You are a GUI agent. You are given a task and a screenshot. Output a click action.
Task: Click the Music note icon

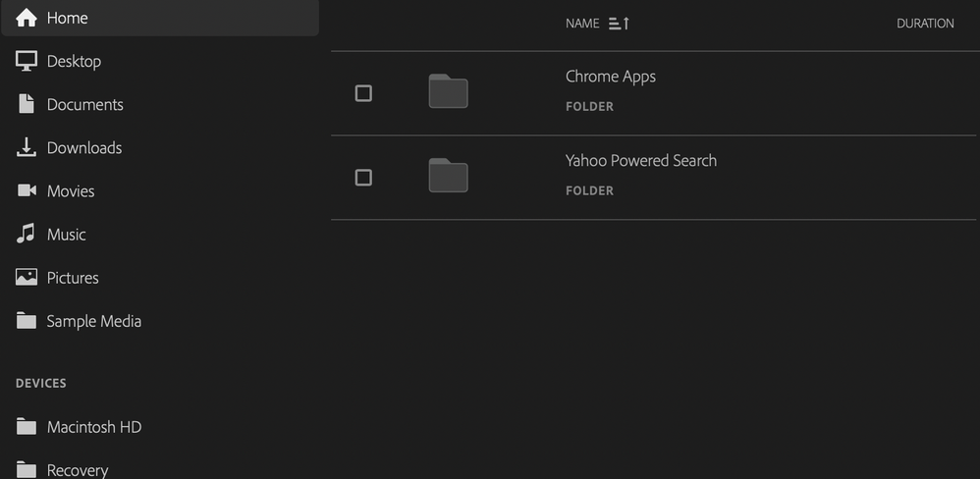pyautogui.click(x=27, y=234)
